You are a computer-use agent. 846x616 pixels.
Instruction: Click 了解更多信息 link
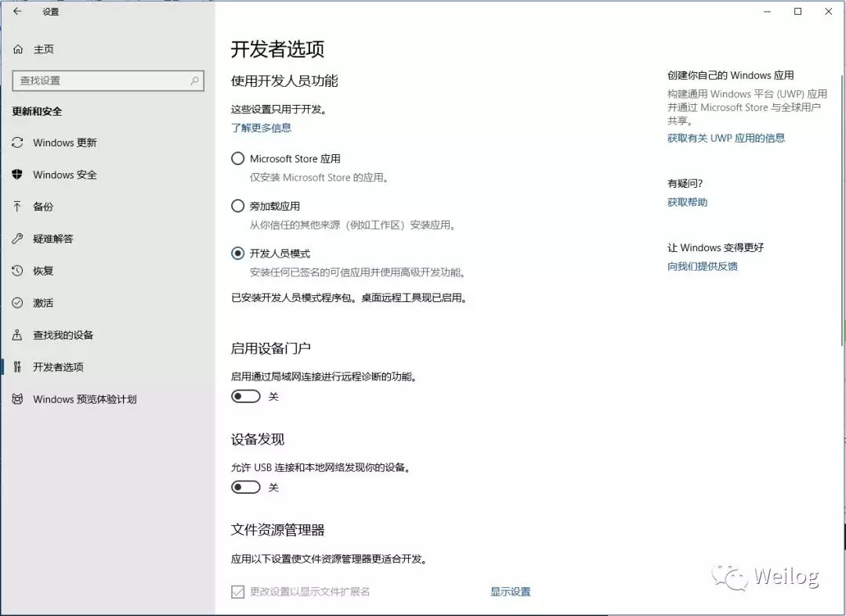[261, 128]
